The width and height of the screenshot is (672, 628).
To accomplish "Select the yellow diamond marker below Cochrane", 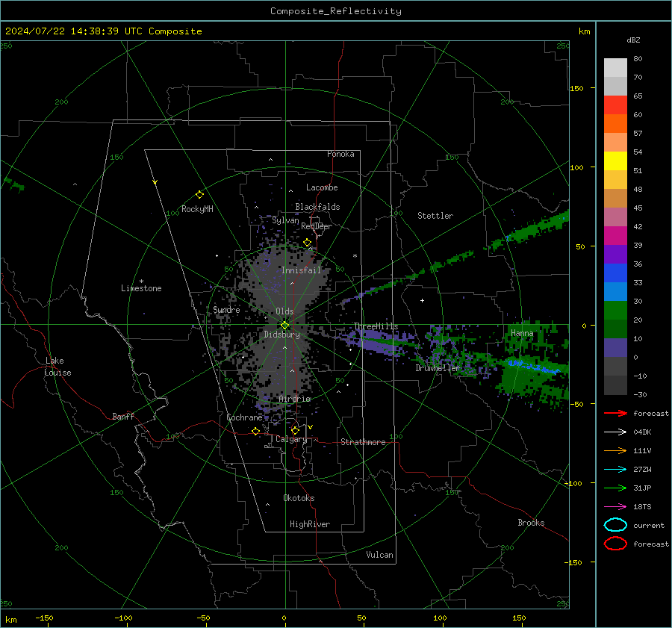I will click(256, 431).
